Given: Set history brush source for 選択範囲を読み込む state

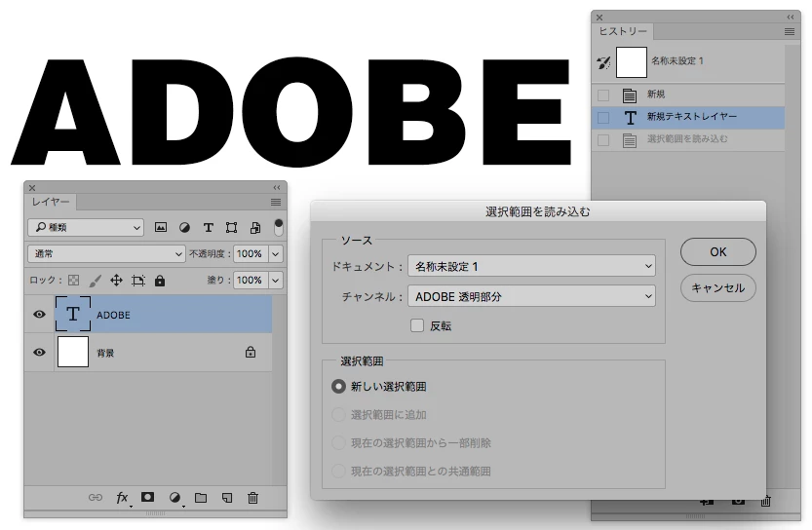Looking at the screenshot, I should [x=603, y=139].
